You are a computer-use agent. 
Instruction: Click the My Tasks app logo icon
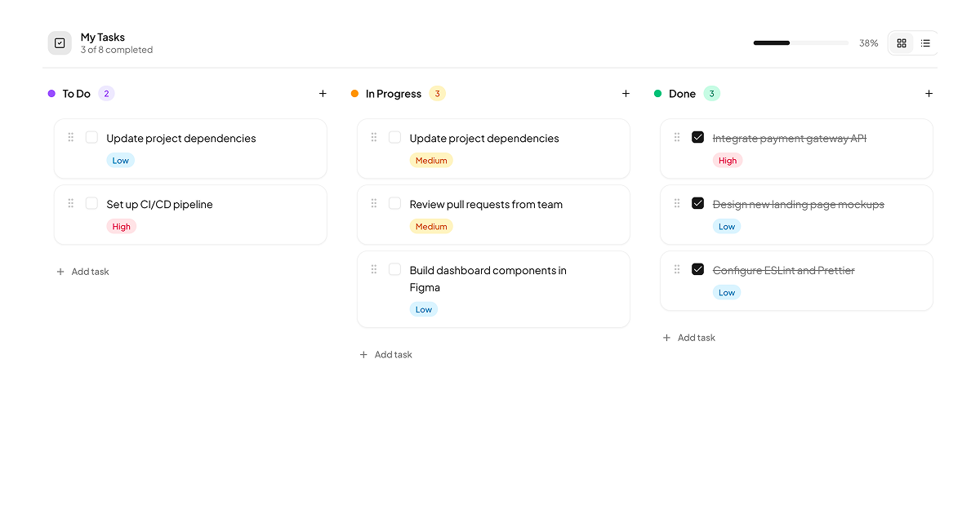pos(60,42)
